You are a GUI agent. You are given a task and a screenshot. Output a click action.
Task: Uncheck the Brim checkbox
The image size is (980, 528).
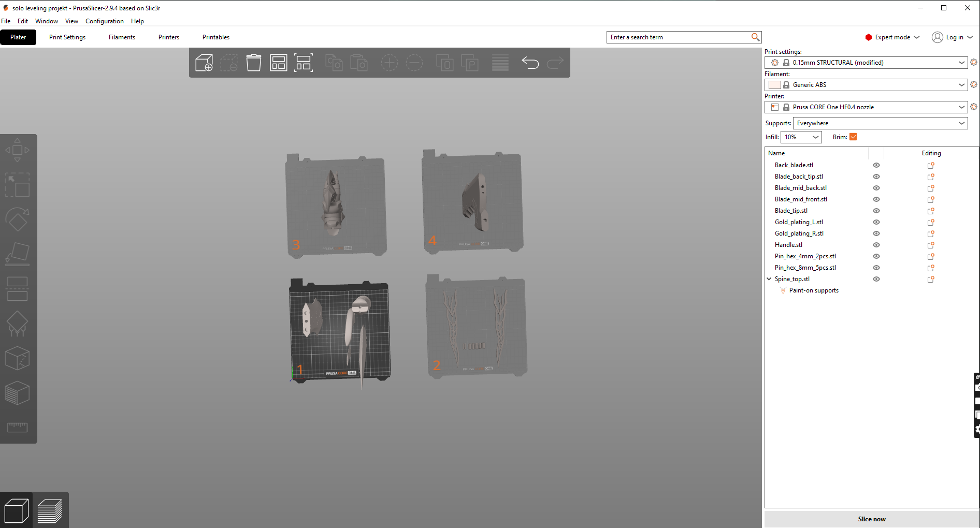(x=853, y=137)
